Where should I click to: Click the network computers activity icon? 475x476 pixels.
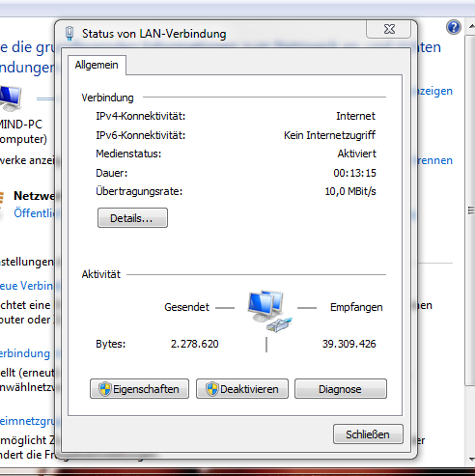coord(269,311)
